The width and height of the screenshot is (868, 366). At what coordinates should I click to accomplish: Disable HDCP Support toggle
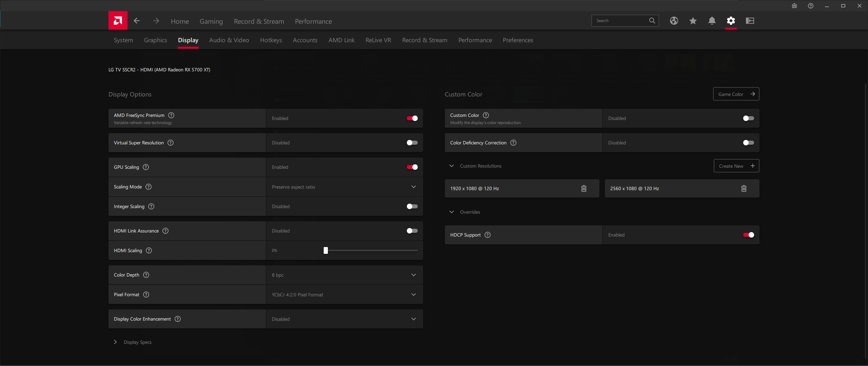749,235
